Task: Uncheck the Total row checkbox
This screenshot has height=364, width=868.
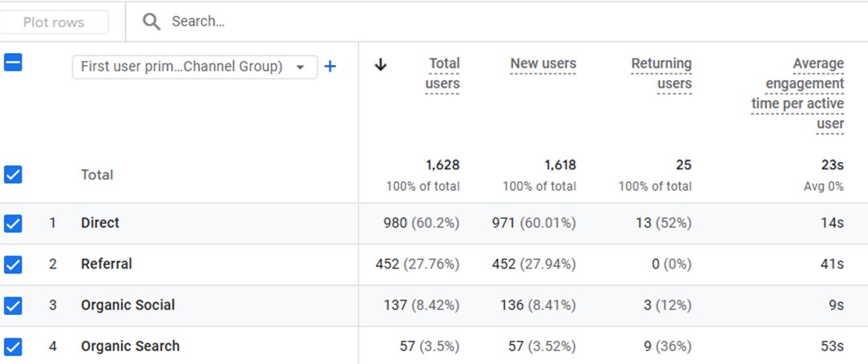Action: (13, 175)
